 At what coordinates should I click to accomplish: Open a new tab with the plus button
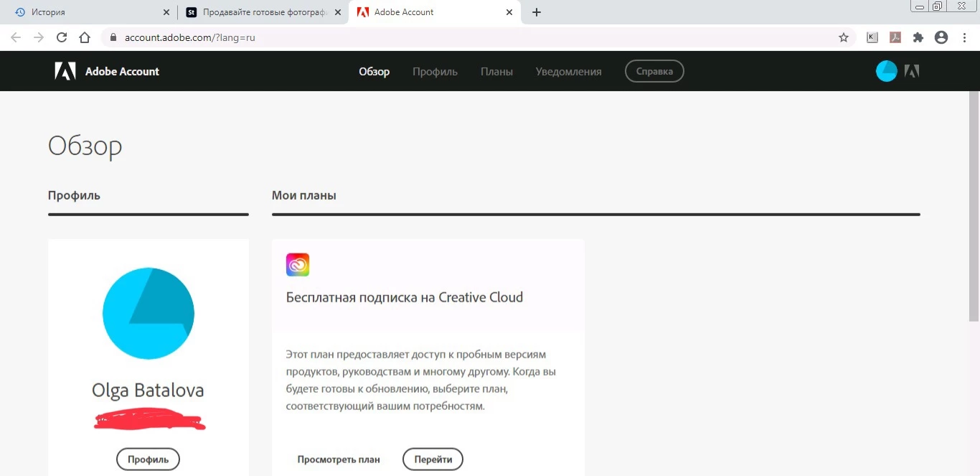click(x=537, y=12)
